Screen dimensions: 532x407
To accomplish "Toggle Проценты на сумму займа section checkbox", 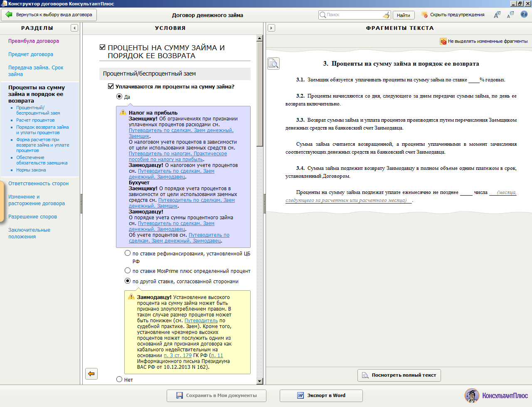I will 102,47.
